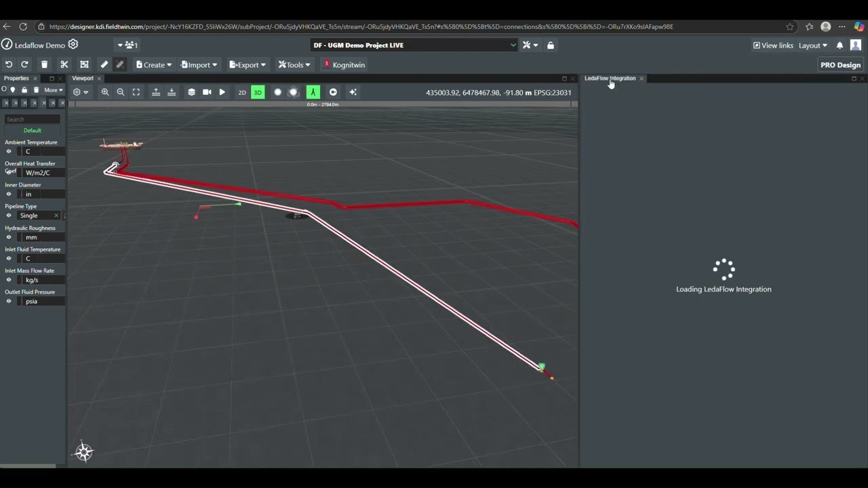Click the select-area frame icon next to scissors
Viewport: 868px width, 488px height.
pos(84,64)
